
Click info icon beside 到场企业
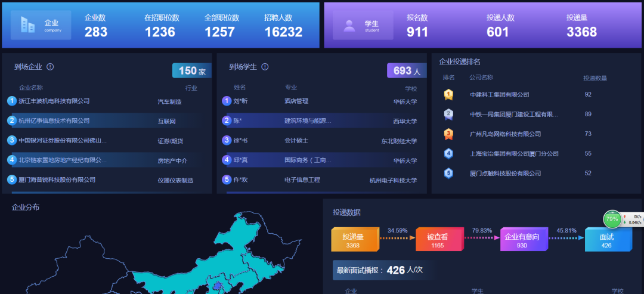click(x=51, y=67)
